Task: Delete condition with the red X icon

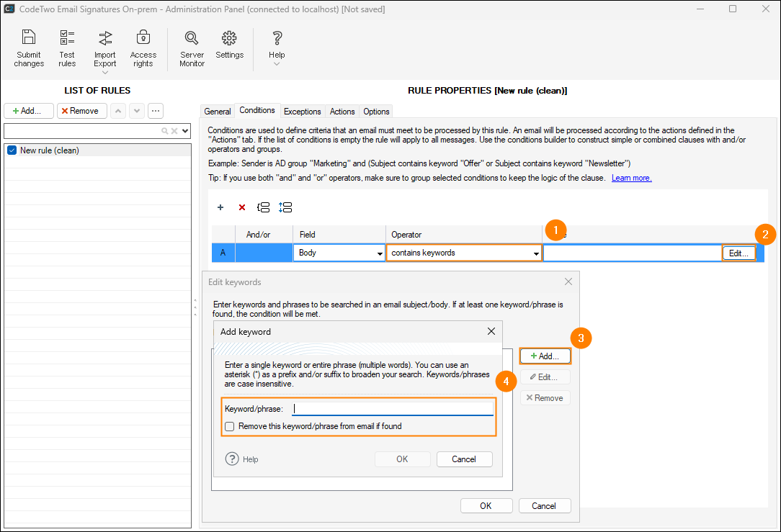Action: coord(242,207)
